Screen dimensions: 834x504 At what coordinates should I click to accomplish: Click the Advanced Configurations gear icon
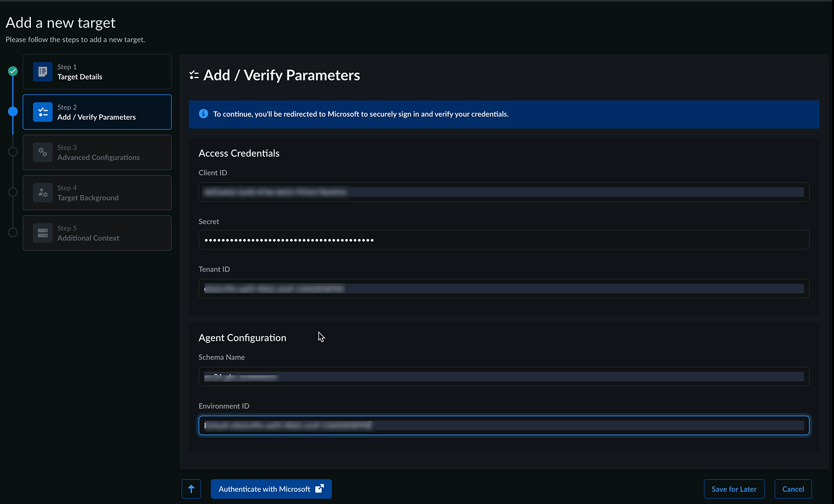(x=43, y=152)
